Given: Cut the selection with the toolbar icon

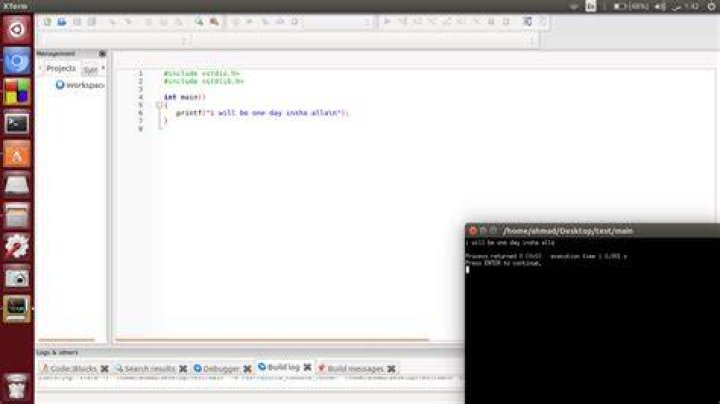Looking at the screenshot, I should click(x=148, y=22).
